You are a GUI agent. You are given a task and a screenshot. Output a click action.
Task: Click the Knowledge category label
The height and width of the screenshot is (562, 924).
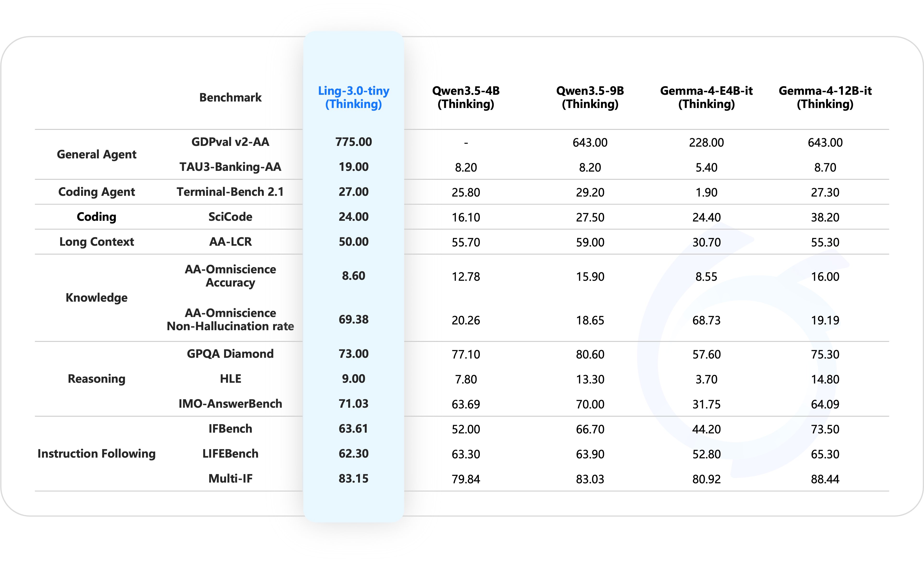point(96,298)
